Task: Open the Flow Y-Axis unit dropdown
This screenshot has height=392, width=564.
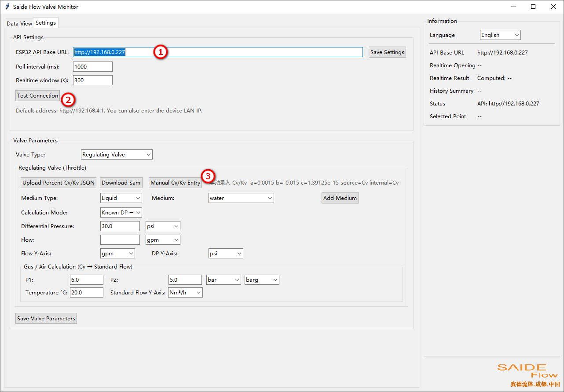Action: (x=117, y=254)
